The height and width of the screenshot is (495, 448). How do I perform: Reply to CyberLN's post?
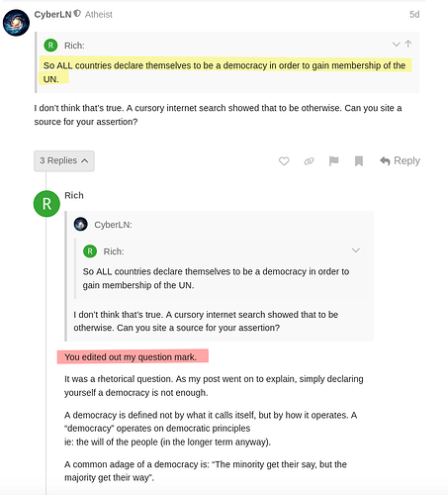(400, 160)
